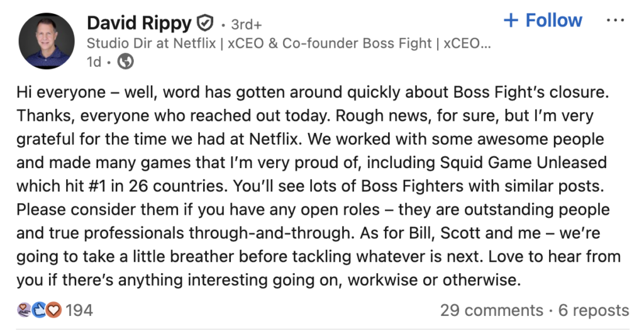Click the verified badge beside David Rippy
This screenshot has width=644, height=333.
tap(206, 24)
